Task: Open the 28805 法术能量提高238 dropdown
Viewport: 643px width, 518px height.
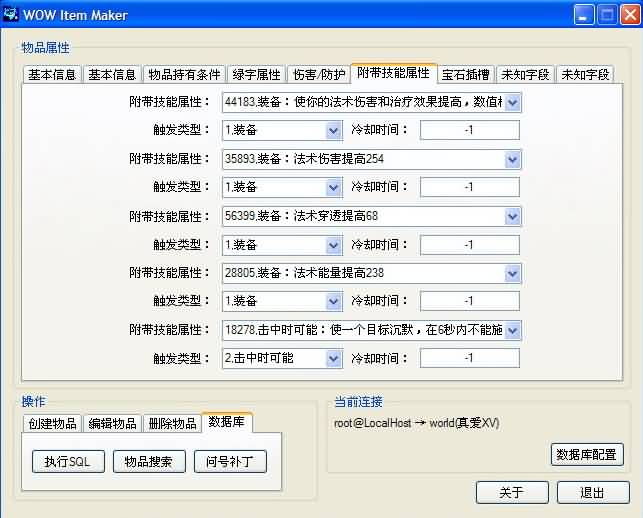Action: [513, 273]
